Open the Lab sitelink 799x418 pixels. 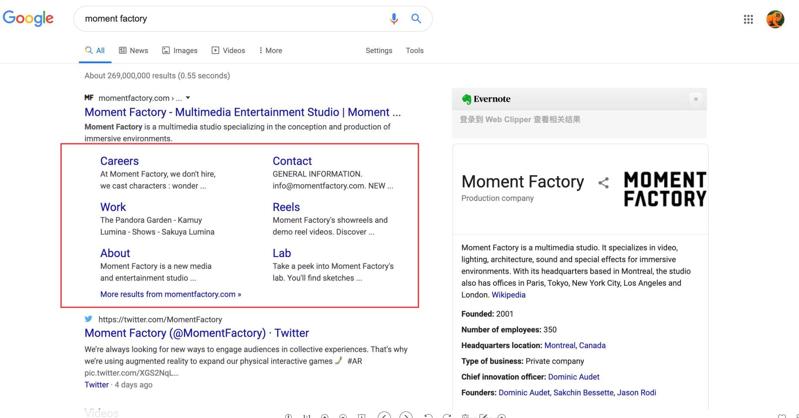(x=282, y=253)
